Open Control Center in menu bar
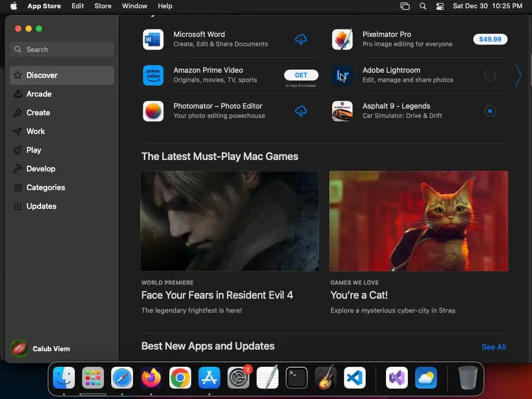Screen dimensions: 532x399 point(440,6)
